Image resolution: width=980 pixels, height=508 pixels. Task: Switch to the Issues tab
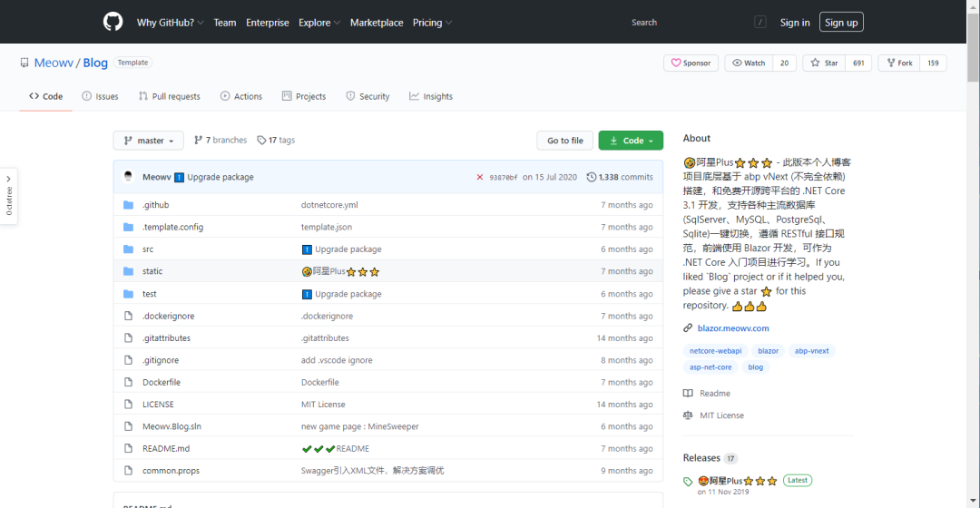(x=100, y=96)
